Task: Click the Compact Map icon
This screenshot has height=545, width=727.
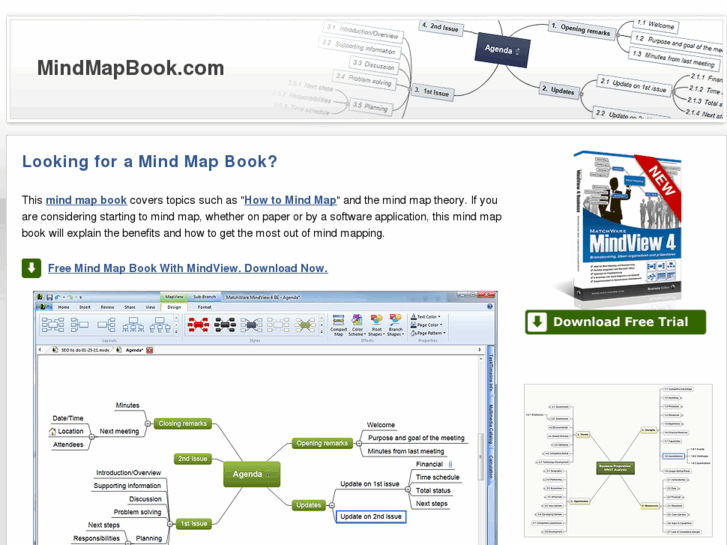Action: coord(338,325)
